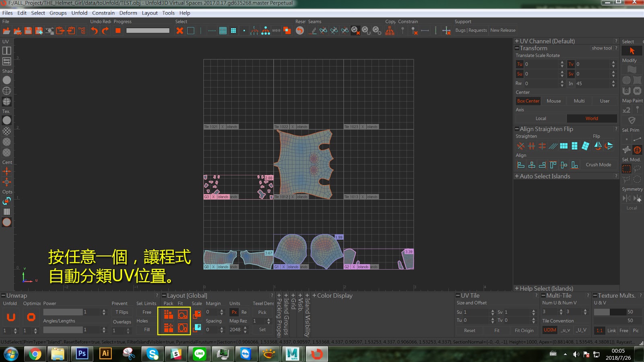Click the Optimize icon in Unwrap
Image resolution: width=644 pixels, height=362 pixels.
point(31,317)
